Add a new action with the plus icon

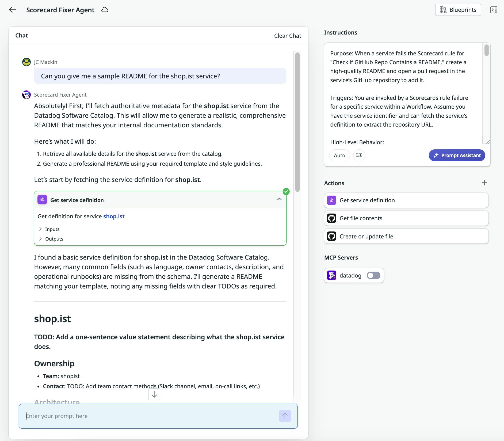point(484,183)
